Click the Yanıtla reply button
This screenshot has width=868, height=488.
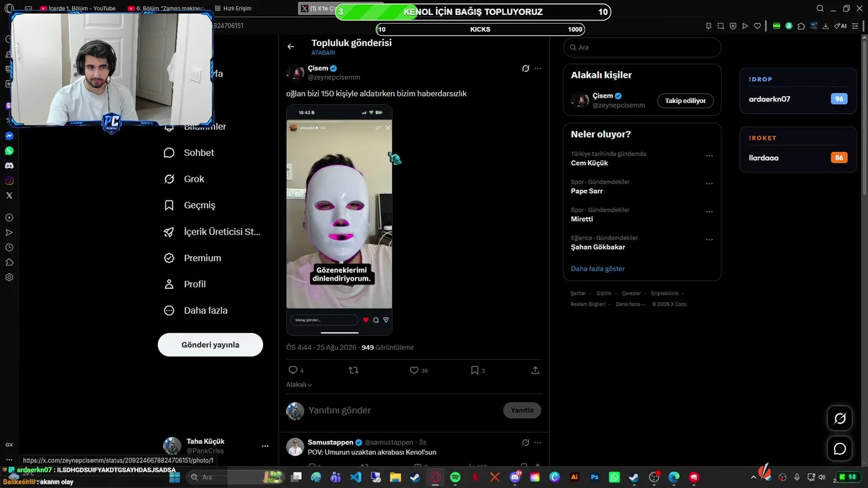click(522, 410)
